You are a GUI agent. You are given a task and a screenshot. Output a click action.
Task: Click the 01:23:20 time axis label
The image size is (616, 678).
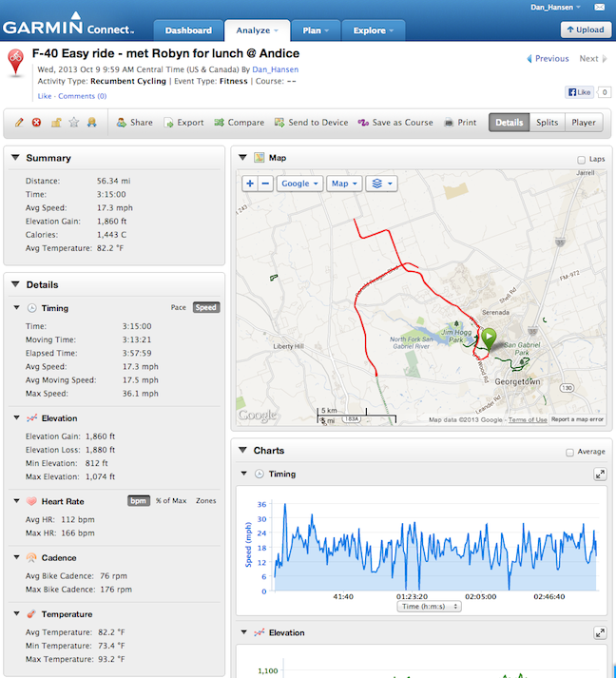[x=412, y=597]
